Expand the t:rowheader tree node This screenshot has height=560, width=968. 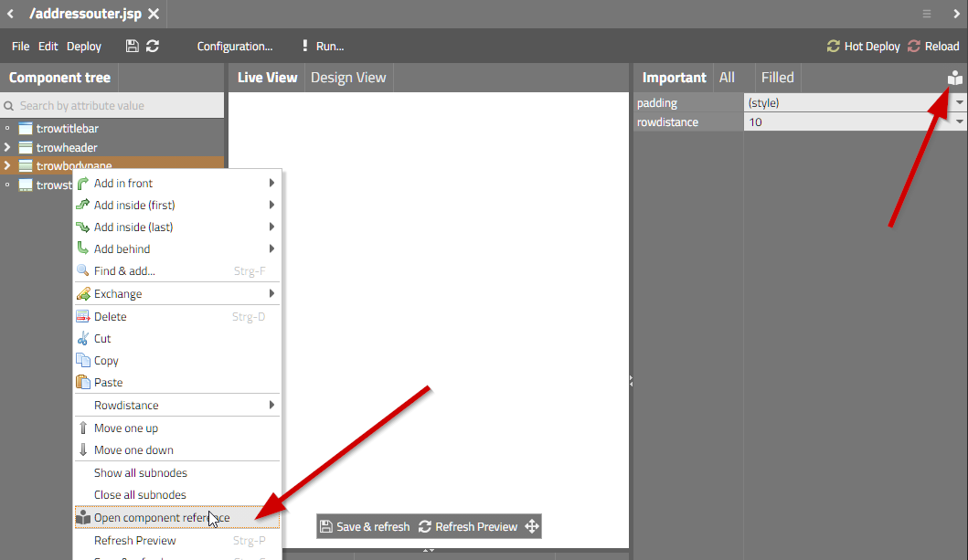[x=7, y=148]
